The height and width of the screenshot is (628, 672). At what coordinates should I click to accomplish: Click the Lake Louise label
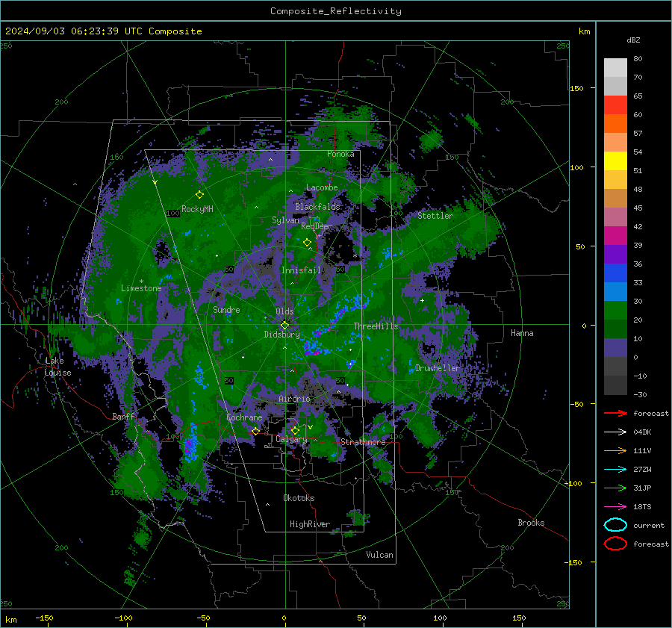pyautogui.click(x=57, y=367)
